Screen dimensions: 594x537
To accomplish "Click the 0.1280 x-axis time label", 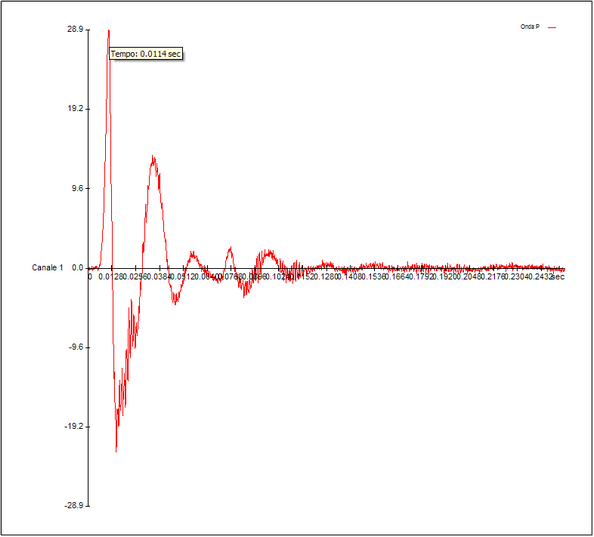I will pos(326,277).
